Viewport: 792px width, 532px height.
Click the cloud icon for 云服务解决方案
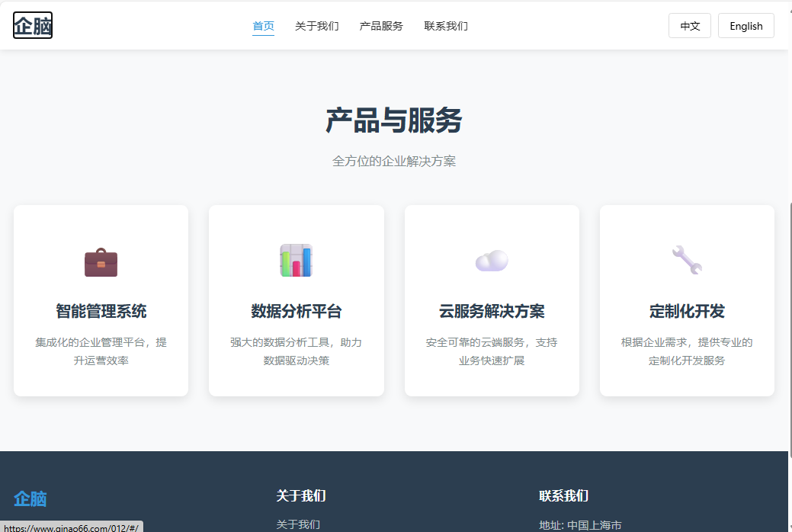point(492,261)
